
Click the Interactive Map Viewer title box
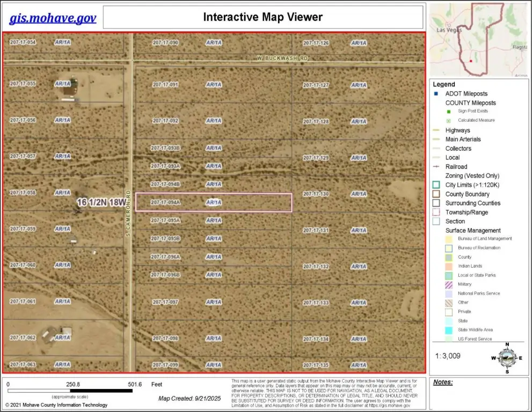point(263,17)
